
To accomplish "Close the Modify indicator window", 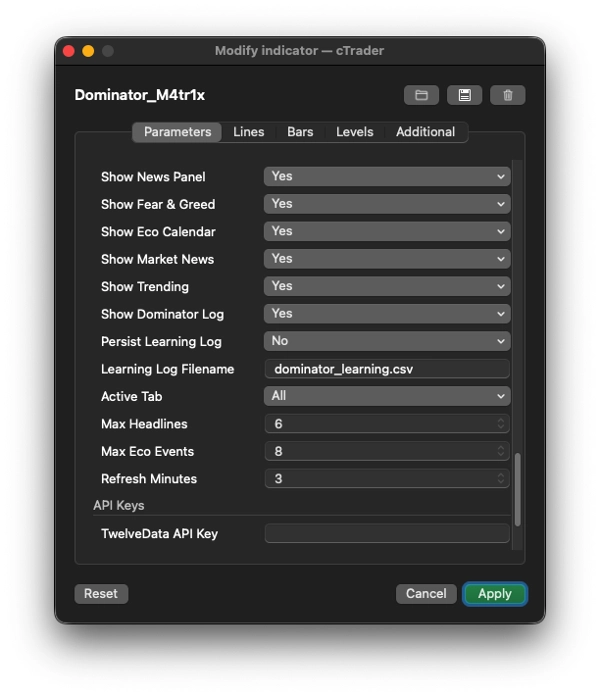I will click(69, 51).
